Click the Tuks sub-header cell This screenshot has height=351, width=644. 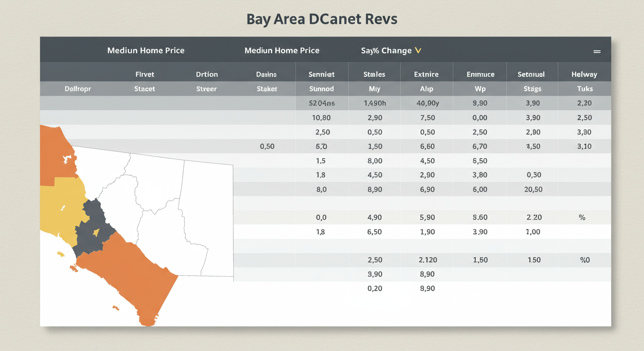[x=585, y=89]
